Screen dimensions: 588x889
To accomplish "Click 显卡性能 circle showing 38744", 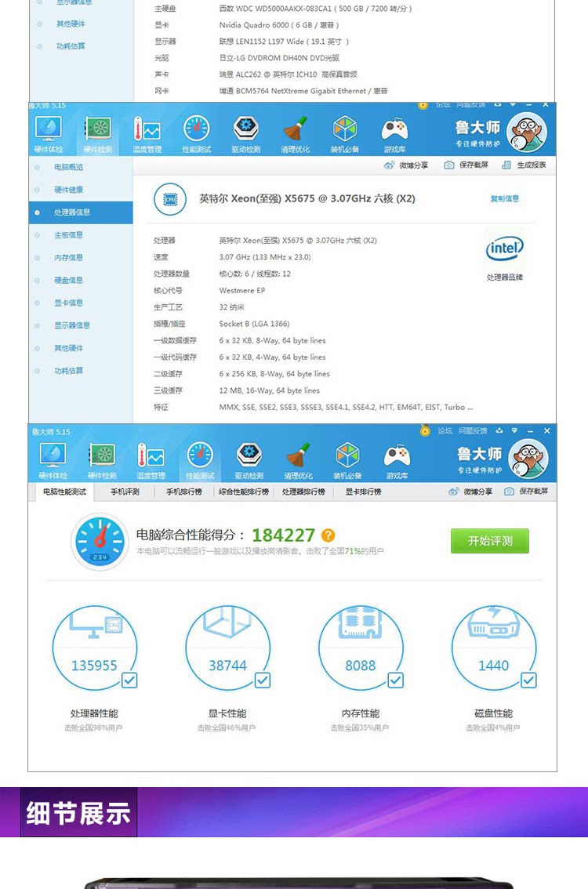I will pyautogui.click(x=228, y=648).
